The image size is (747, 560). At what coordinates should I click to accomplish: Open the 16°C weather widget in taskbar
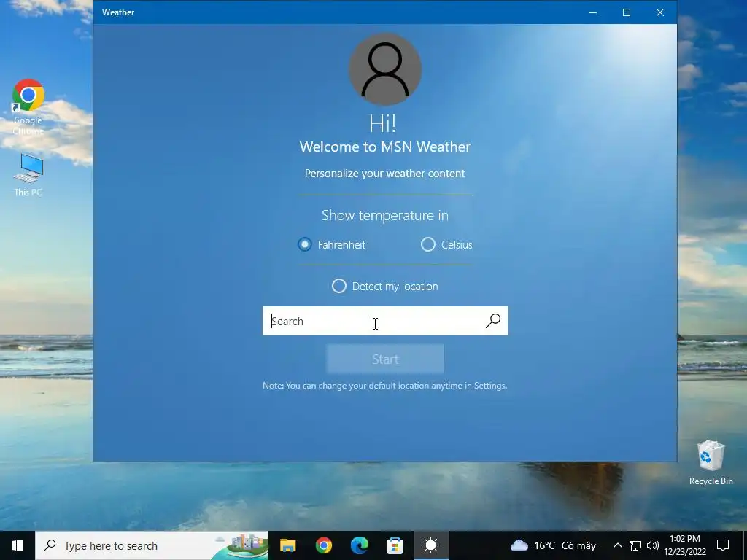(x=553, y=545)
